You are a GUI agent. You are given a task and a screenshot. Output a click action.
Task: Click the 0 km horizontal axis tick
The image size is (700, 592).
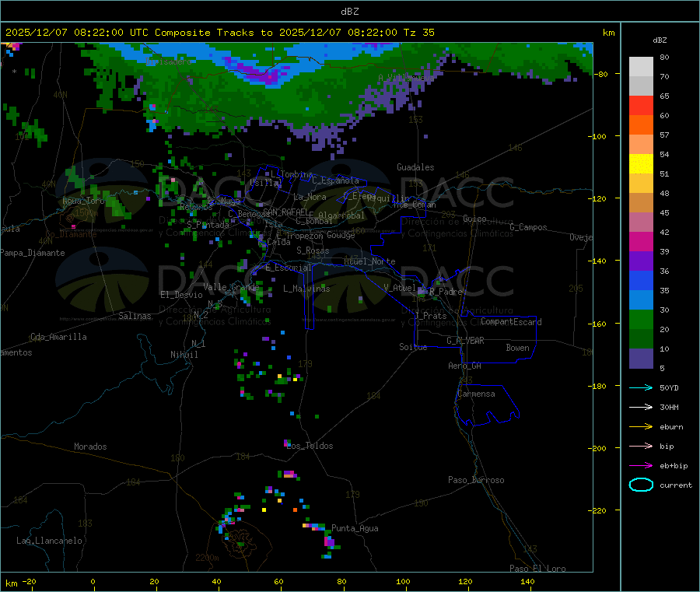pos(93,581)
